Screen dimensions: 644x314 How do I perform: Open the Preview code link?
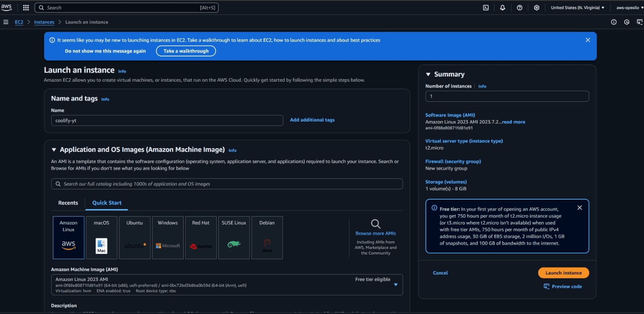tap(567, 286)
